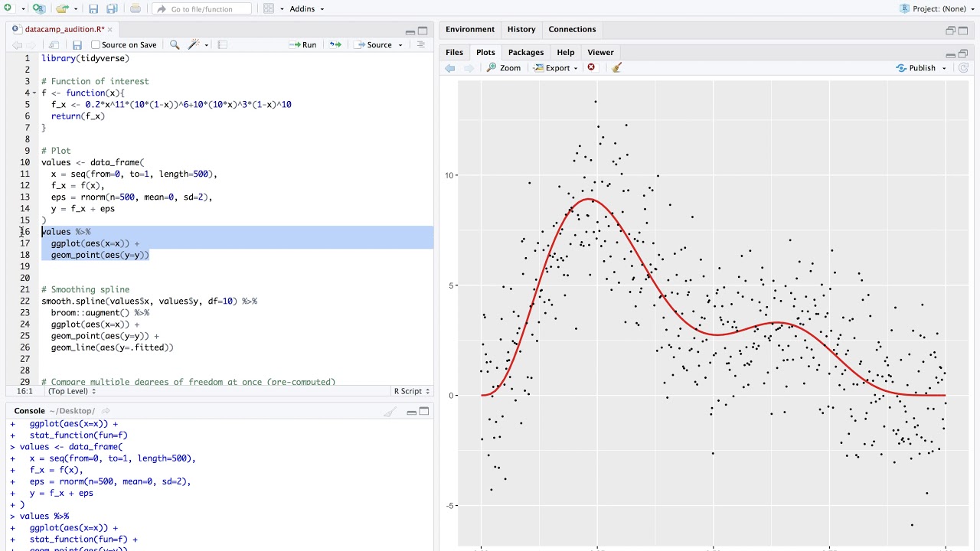Zoom the plot in a new window
Screen dimensions: 980x551
click(504, 67)
